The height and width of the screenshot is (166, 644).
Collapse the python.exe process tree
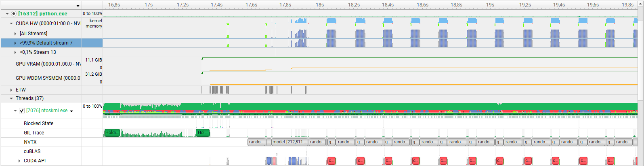(7, 14)
